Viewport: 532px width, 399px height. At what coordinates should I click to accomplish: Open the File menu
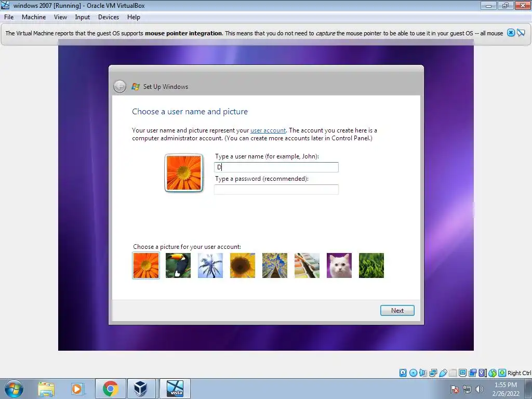coord(9,17)
